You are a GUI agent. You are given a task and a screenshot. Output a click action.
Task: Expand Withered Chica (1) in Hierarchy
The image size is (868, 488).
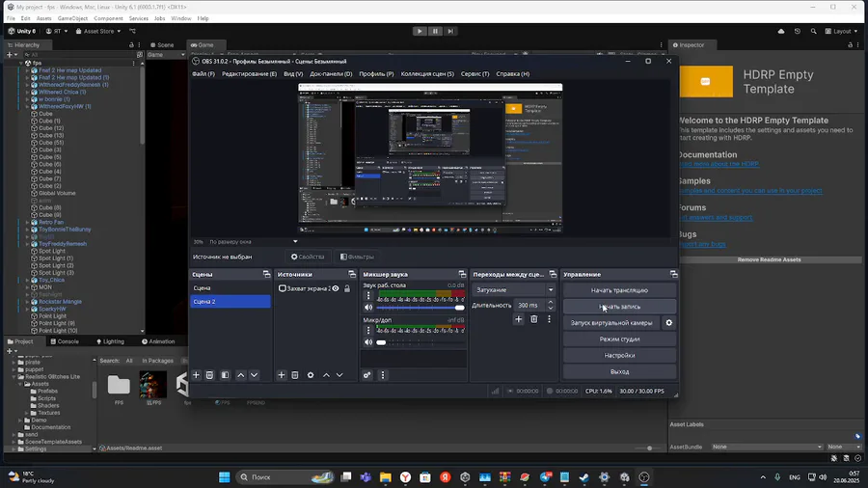pyautogui.click(x=27, y=92)
